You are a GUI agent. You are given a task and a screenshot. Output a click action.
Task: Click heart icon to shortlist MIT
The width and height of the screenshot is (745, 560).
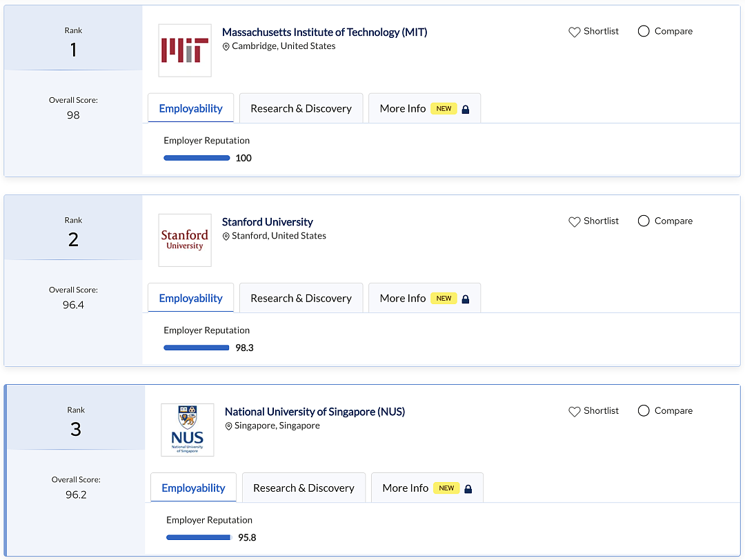tap(575, 32)
